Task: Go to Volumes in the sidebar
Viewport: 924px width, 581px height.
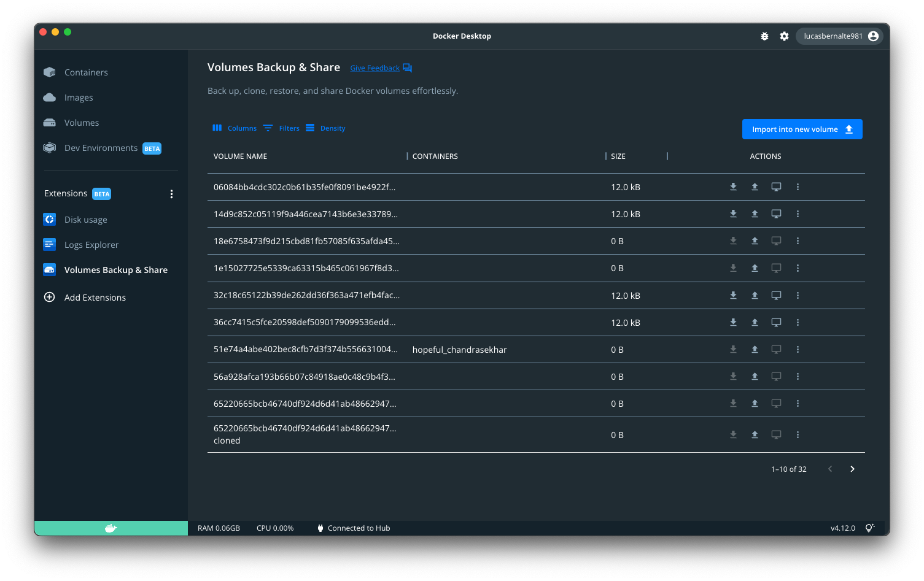Action: pos(81,123)
